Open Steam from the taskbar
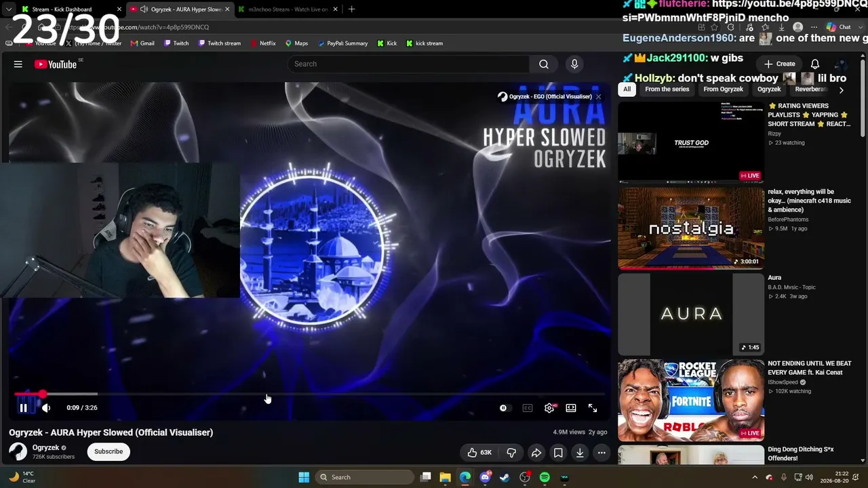 [505, 477]
